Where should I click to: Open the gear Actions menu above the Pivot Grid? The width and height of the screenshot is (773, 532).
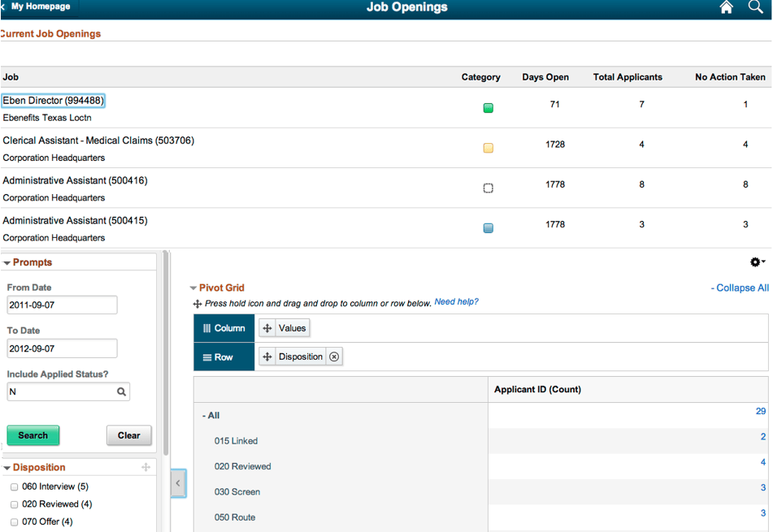point(755,262)
